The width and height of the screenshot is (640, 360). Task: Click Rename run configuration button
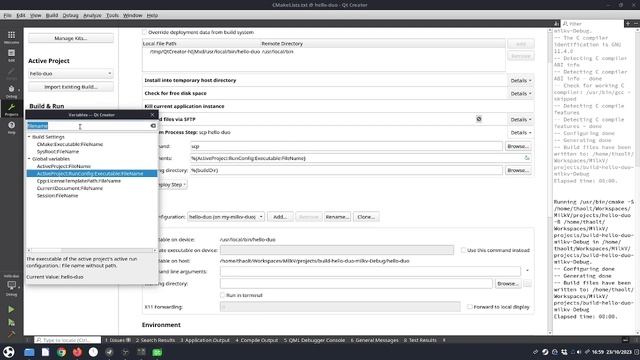pyautogui.click(x=337, y=217)
